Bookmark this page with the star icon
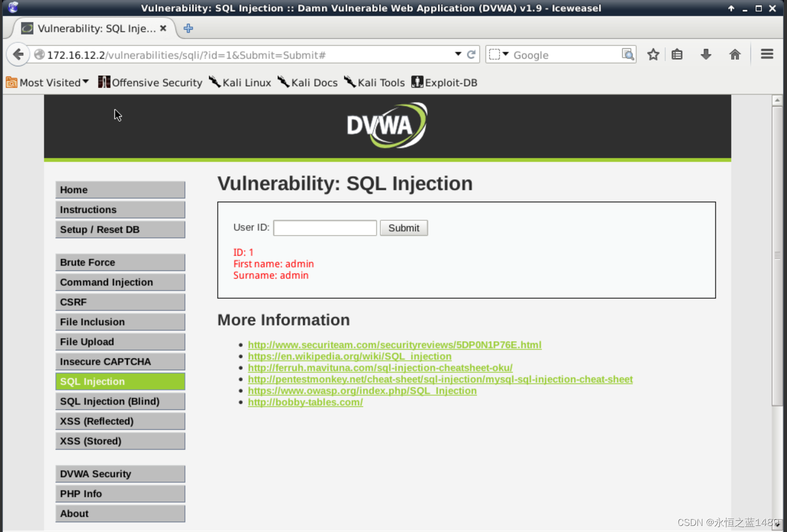The width and height of the screenshot is (787, 532). point(653,54)
